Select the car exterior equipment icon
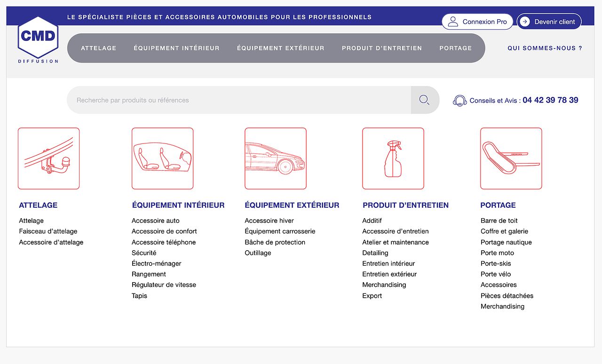 (275, 158)
